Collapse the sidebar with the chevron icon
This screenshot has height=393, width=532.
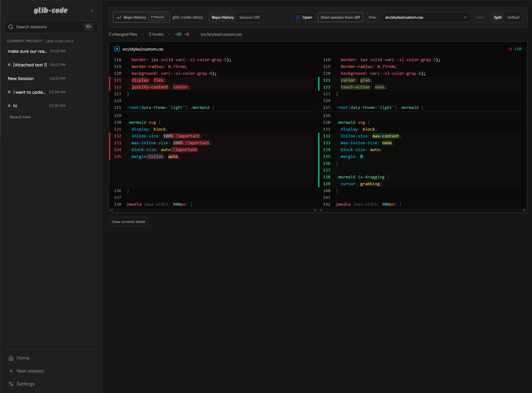[x=92, y=11]
